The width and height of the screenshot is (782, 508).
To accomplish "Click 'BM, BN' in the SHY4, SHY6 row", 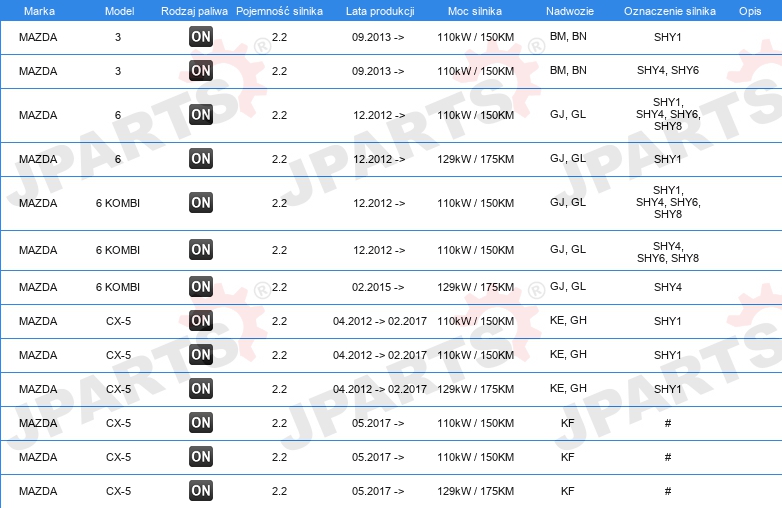I will click(568, 70).
